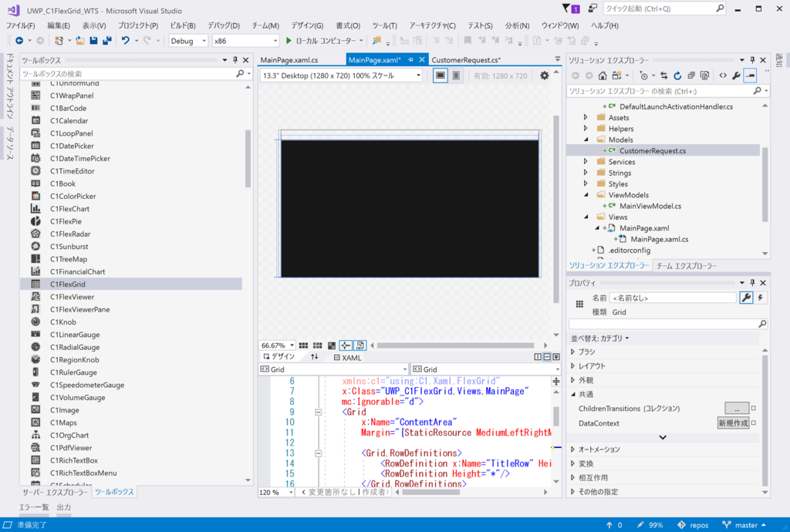Click the Home icon in Solution Explorer

click(603, 76)
